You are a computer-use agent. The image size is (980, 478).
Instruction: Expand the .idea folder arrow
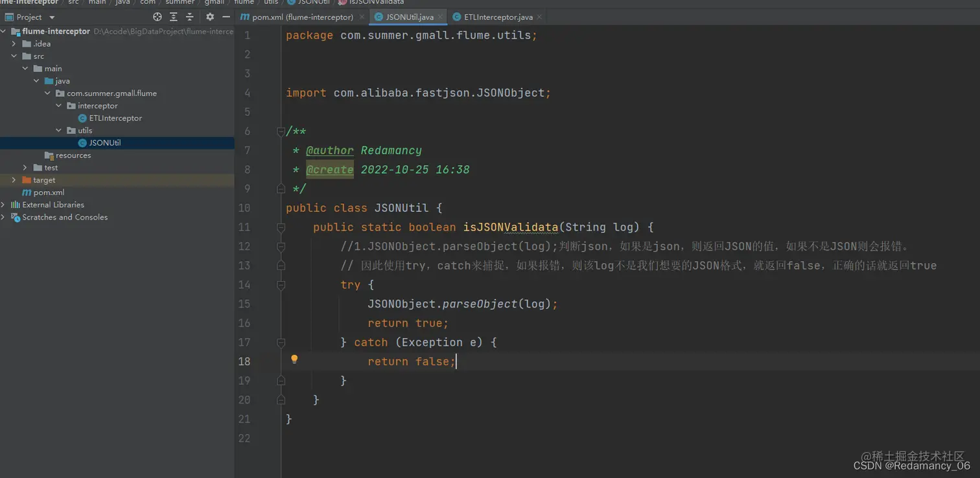pos(14,44)
